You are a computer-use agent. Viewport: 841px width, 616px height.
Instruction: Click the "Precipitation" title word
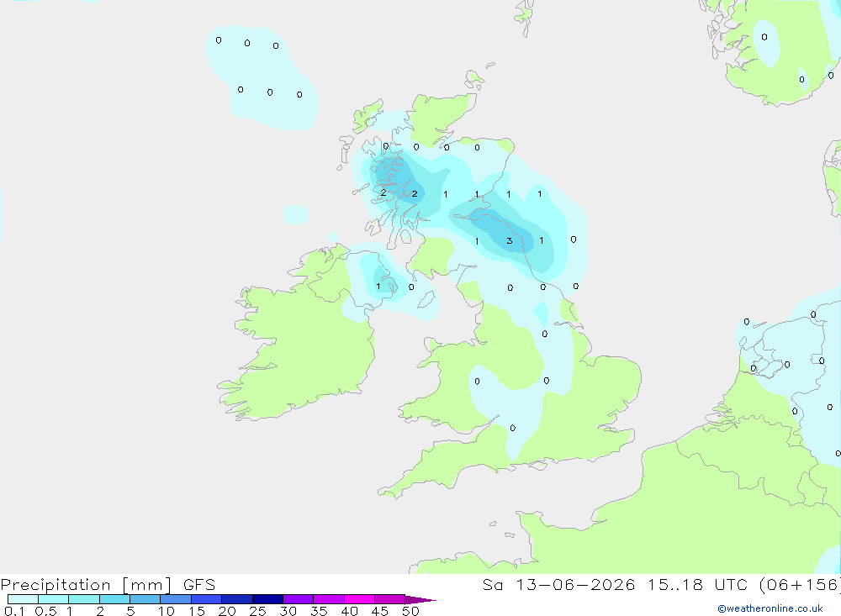(x=56, y=585)
